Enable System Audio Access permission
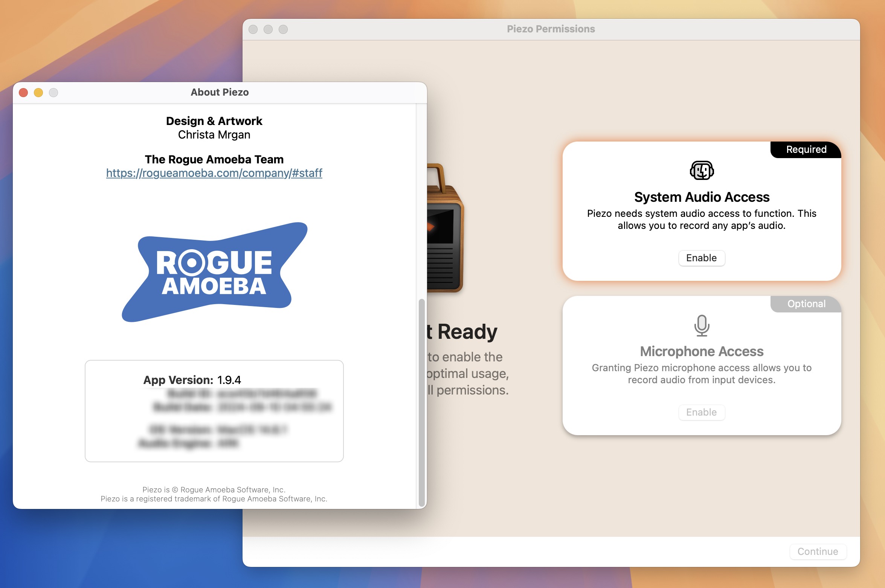The width and height of the screenshot is (885, 588). [x=701, y=258]
